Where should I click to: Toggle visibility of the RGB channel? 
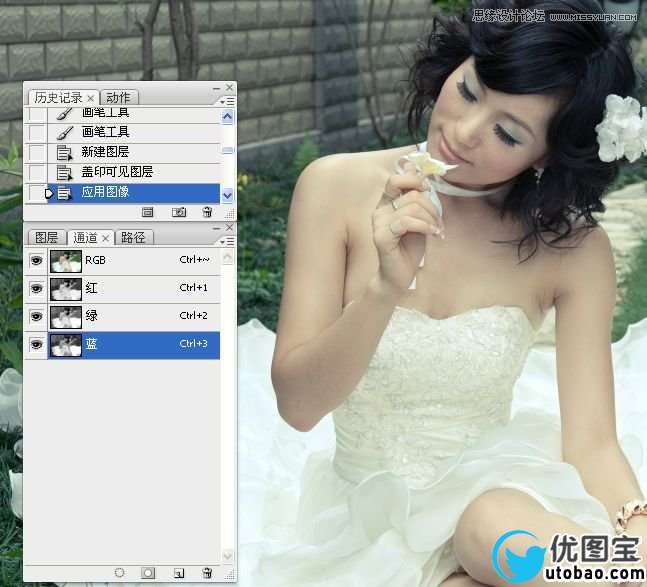(37, 260)
